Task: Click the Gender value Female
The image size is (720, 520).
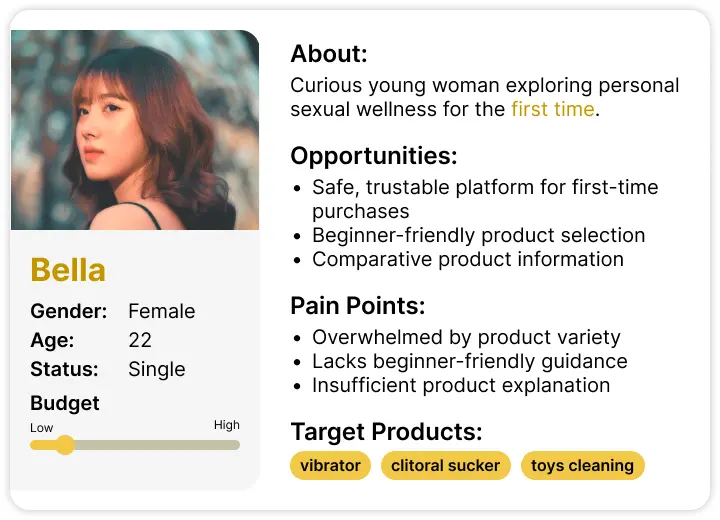Action: coord(162,311)
